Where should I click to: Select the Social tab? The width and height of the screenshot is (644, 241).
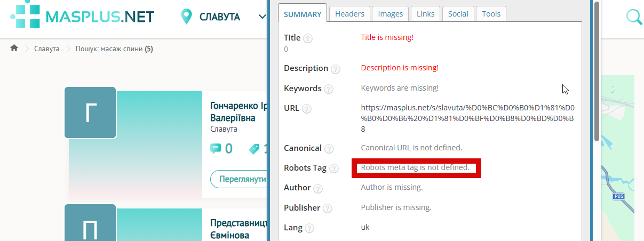pyautogui.click(x=458, y=14)
